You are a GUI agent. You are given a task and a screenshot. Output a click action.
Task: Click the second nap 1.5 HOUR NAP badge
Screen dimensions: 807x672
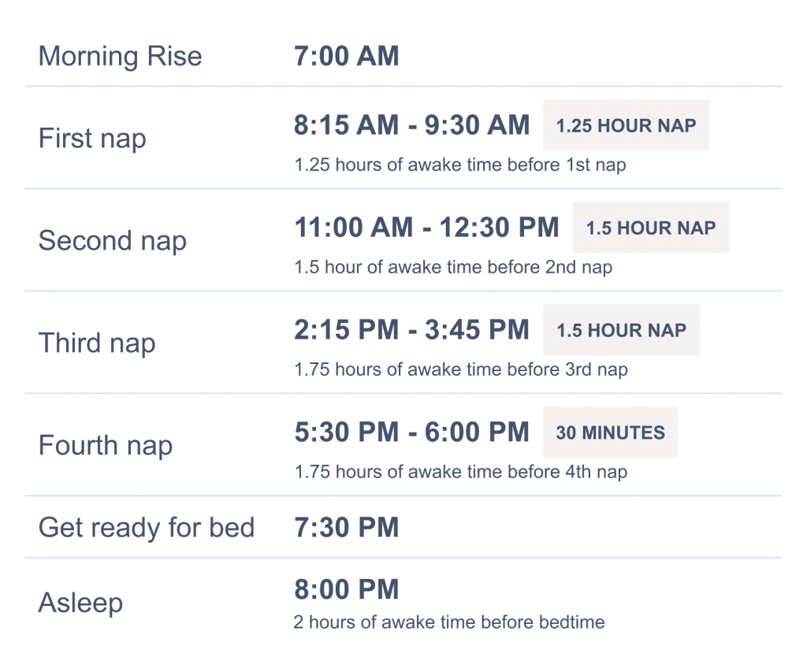(x=650, y=228)
